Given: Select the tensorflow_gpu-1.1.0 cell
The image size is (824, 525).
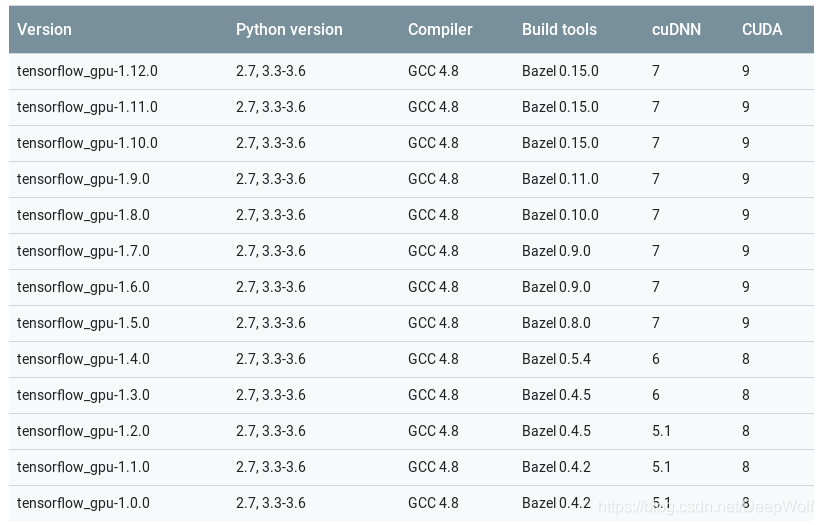Looking at the screenshot, I should (83, 467).
